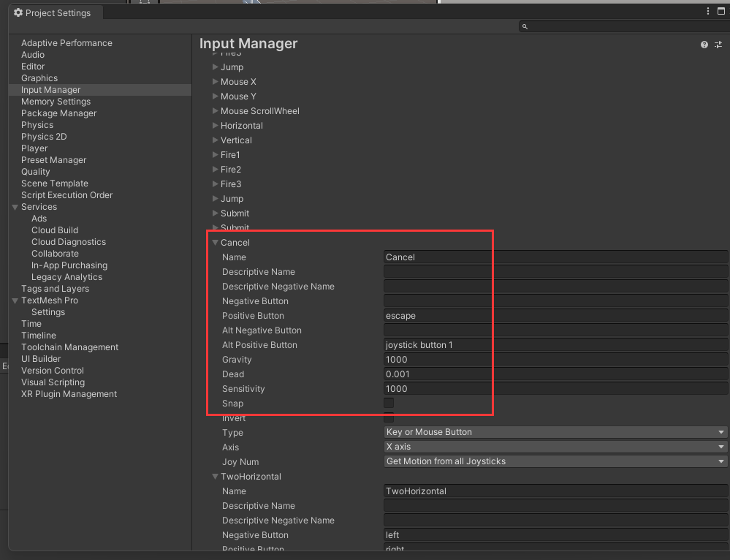Open the Input Manager help documentation icon
The image size is (730, 560).
pos(704,45)
